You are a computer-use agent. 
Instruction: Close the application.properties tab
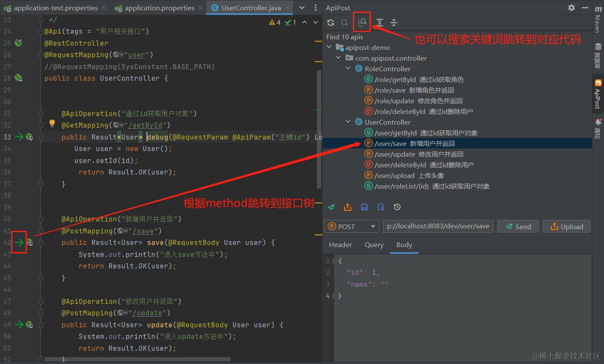tap(200, 8)
